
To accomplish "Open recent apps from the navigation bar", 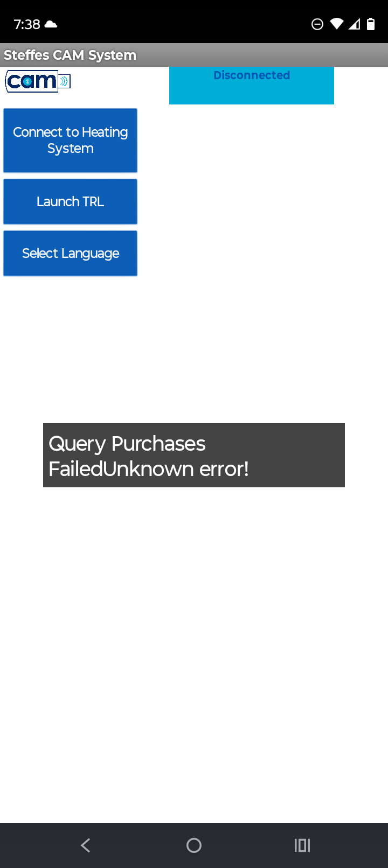I will coord(302,845).
